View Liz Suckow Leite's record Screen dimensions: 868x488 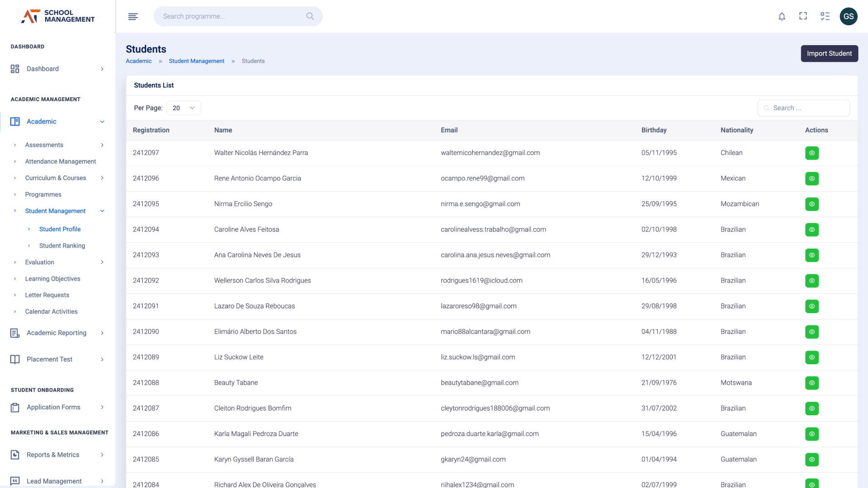point(812,357)
